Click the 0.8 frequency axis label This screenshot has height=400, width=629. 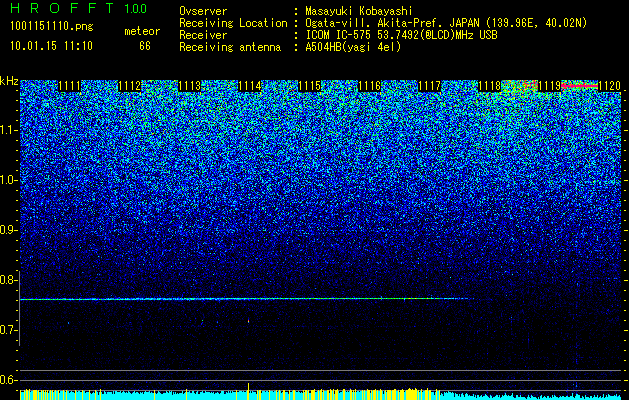pyautogui.click(x=8, y=280)
